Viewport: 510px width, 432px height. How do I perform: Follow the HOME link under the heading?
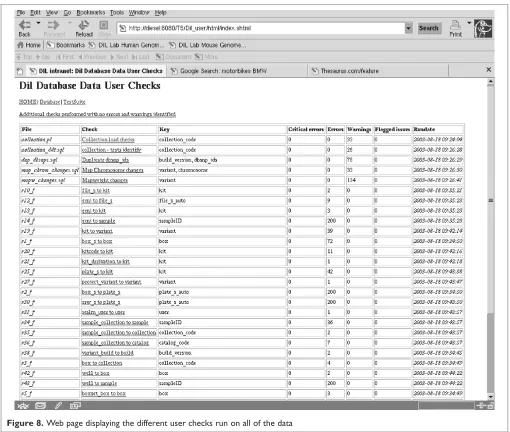28,102
